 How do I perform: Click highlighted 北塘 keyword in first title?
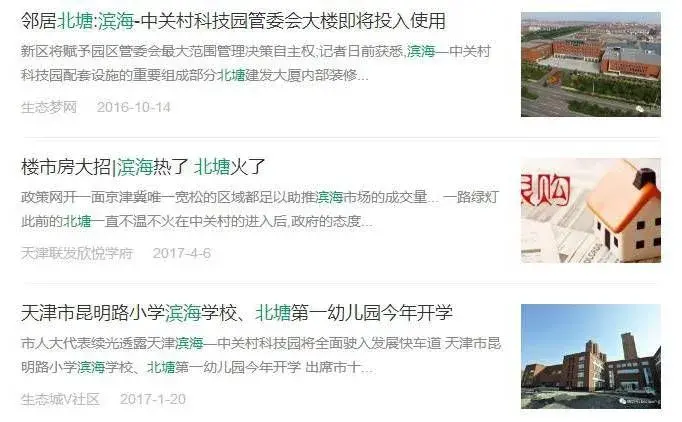coord(75,21)
